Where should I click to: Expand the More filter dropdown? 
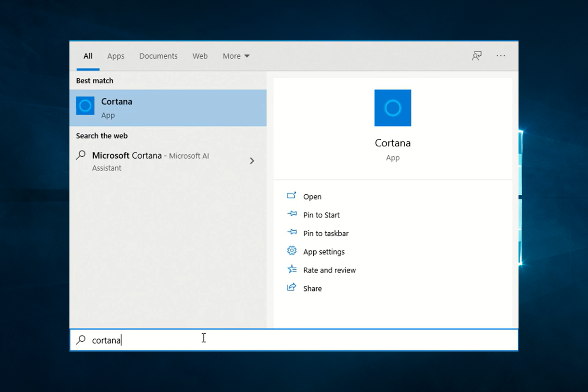click(236, 56)
